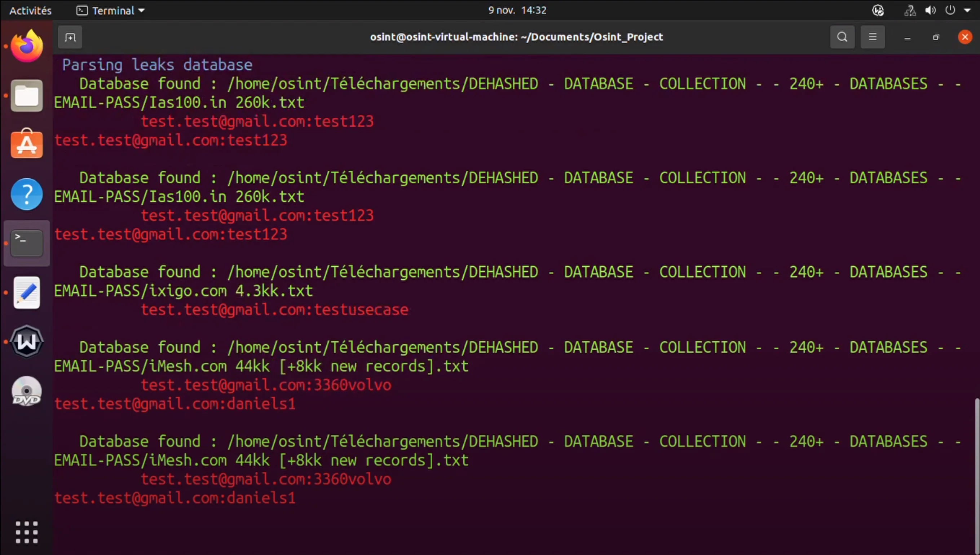The image size is (980, 555).
Task: Click 'test.test@gmail.com:testusecase' text
Action: (275, 310)
